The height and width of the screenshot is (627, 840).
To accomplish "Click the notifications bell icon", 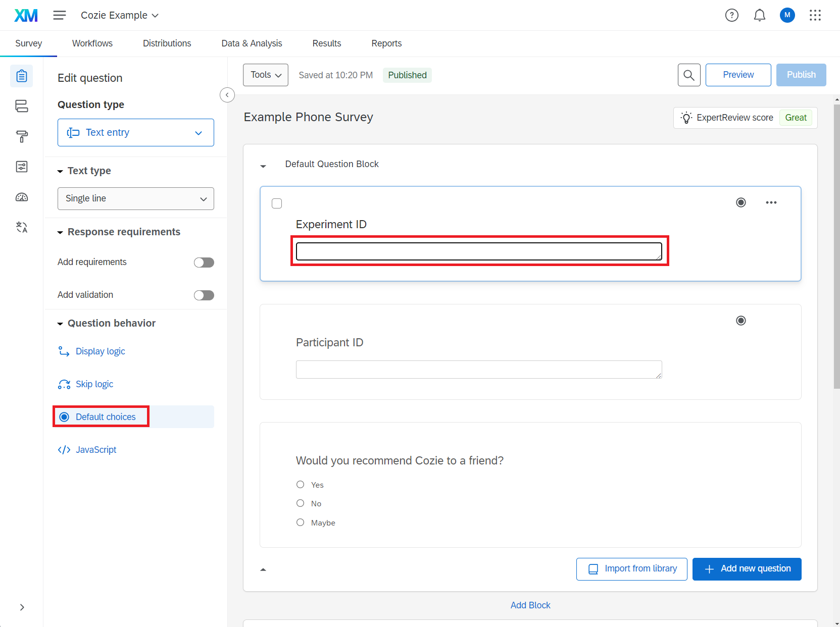I will click(x=759, y=16).
